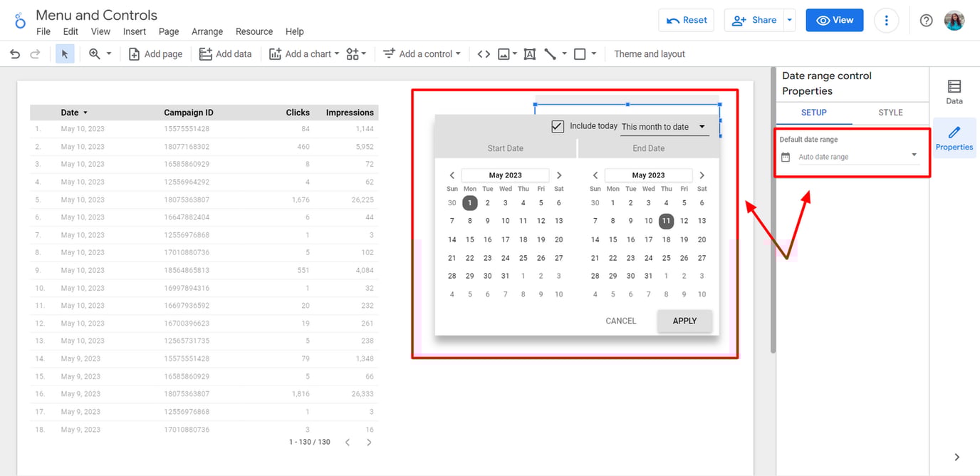Click the APPLY button
Screen dimensions: 980x476
[x=684, y=321]
